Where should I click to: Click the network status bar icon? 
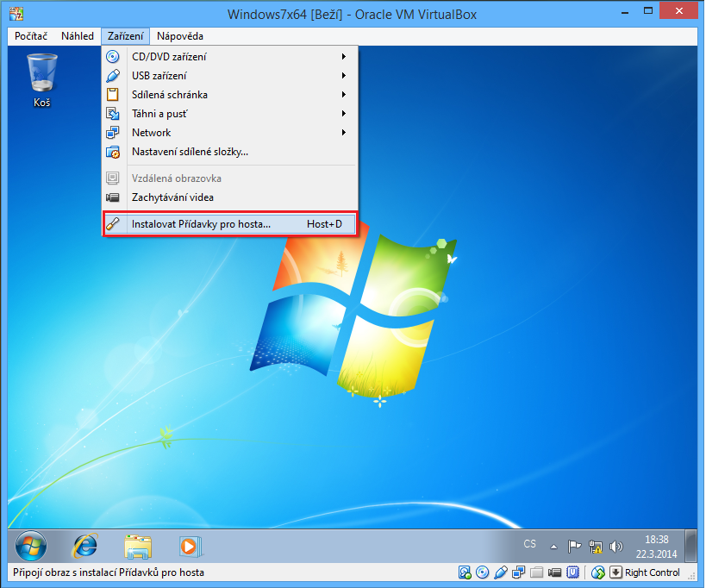point(518,572)
